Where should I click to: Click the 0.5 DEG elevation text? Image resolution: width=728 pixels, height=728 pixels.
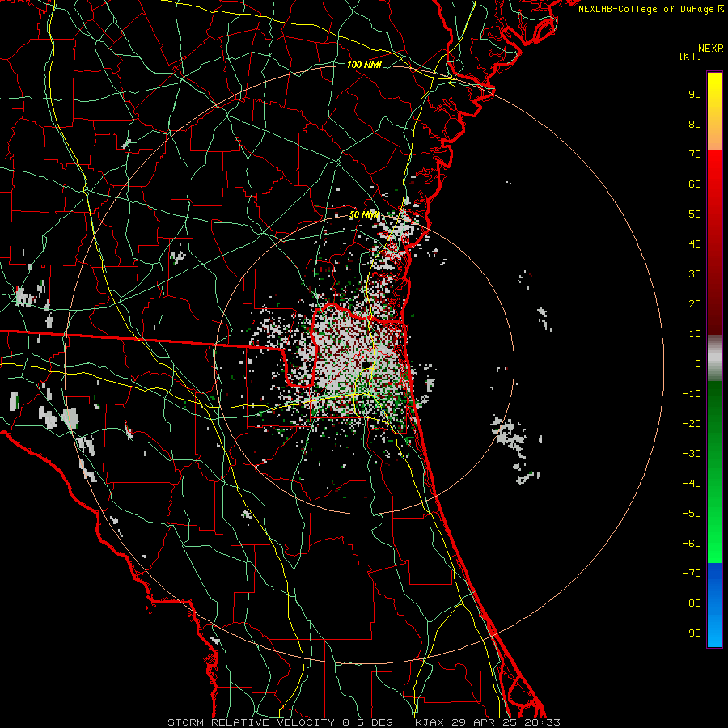[x=367, y=722]
